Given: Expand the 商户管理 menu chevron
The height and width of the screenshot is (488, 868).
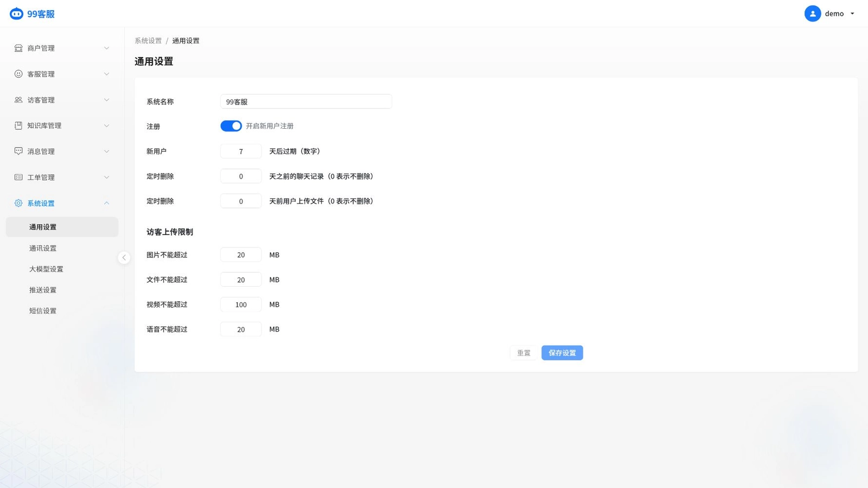Looking at the screenshot, I should click(x=106, y=48).
